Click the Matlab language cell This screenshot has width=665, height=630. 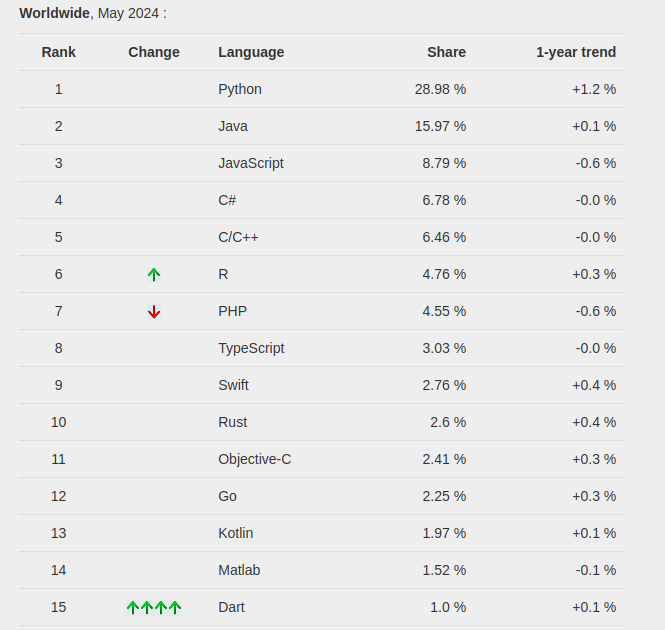(x=239, y=570)
